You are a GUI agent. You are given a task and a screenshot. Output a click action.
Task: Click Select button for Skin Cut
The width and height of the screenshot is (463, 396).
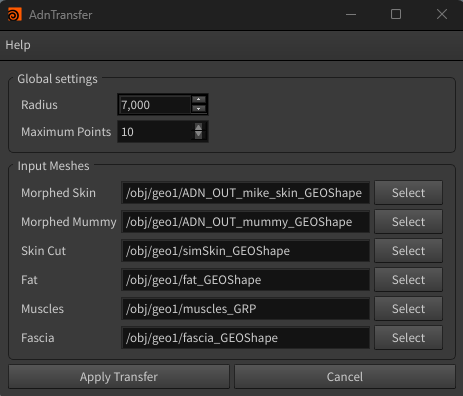coord(408,251)
